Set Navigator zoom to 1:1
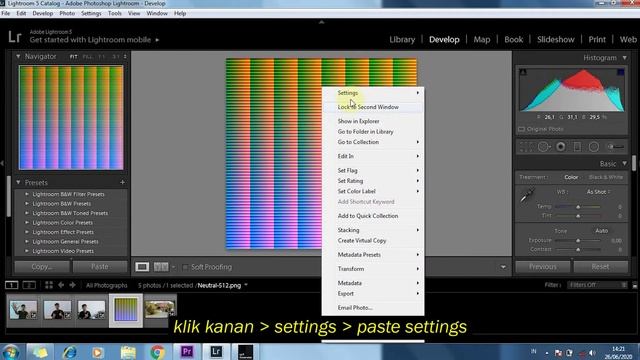The height and width of the screenshot is (360, 640). point(102,56)
